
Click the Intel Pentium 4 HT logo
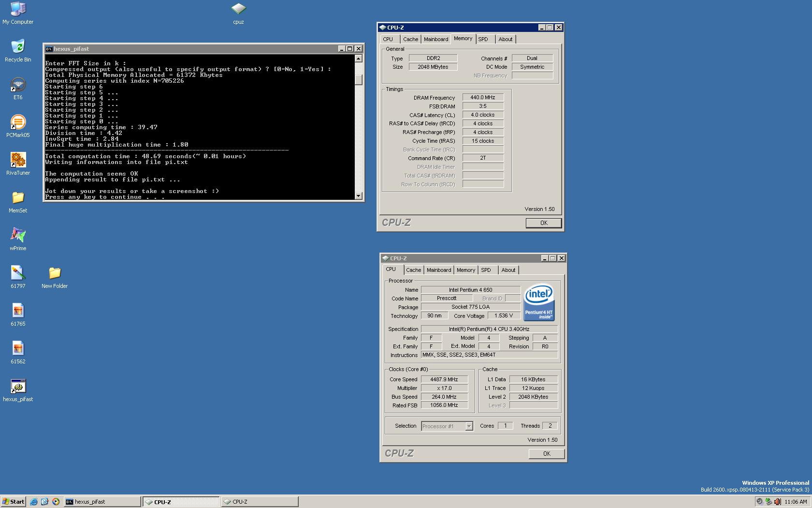click(539, 302)
